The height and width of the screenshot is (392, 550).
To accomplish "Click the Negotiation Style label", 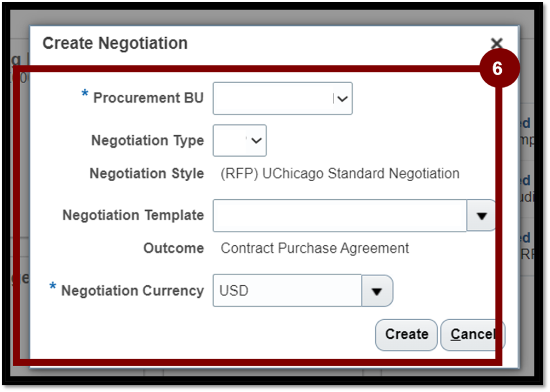I will coord(147,174).
